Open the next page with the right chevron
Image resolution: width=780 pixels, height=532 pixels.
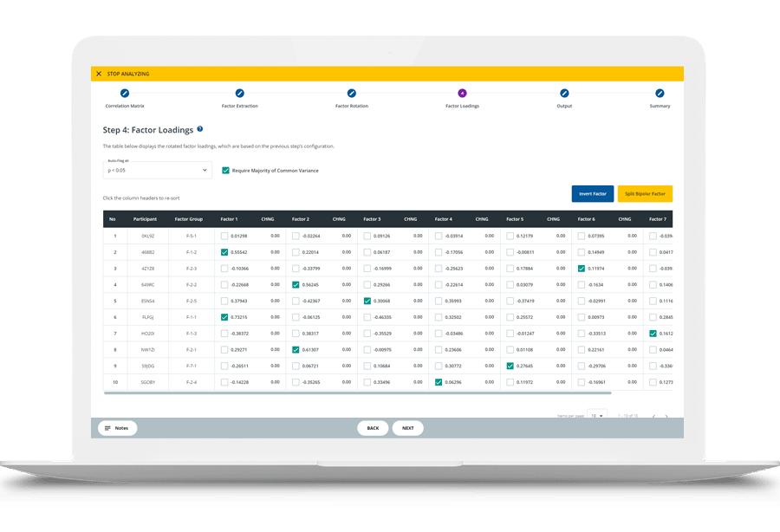[x=667, y=415]
